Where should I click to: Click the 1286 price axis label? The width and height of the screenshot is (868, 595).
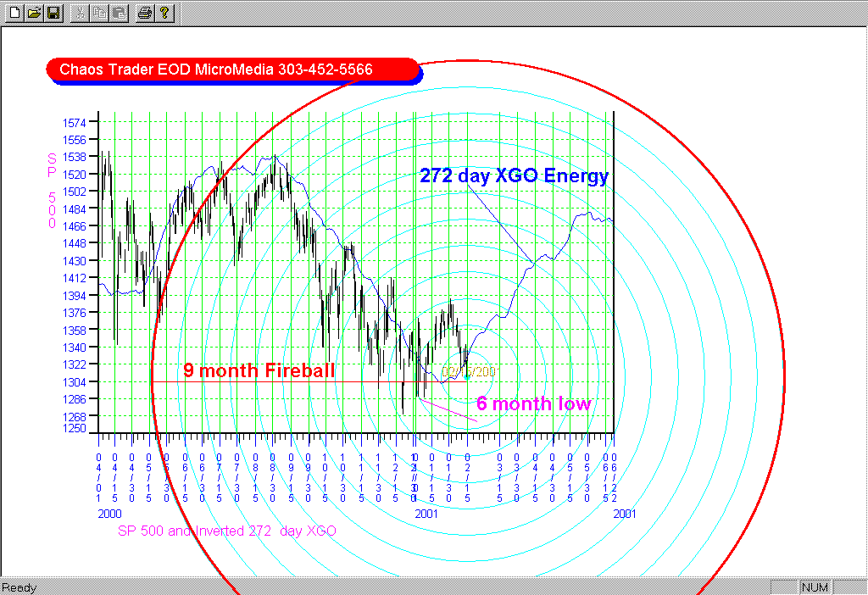click(75, 399)
